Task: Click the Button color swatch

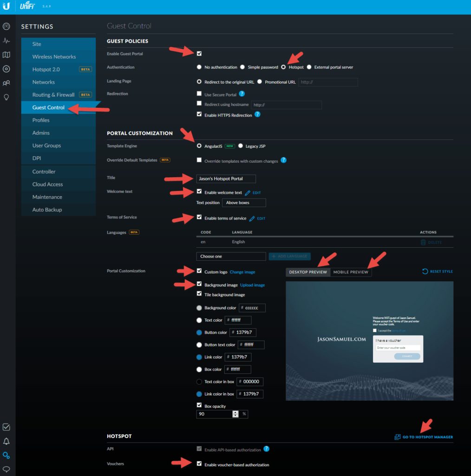Action: click(199, 332)
